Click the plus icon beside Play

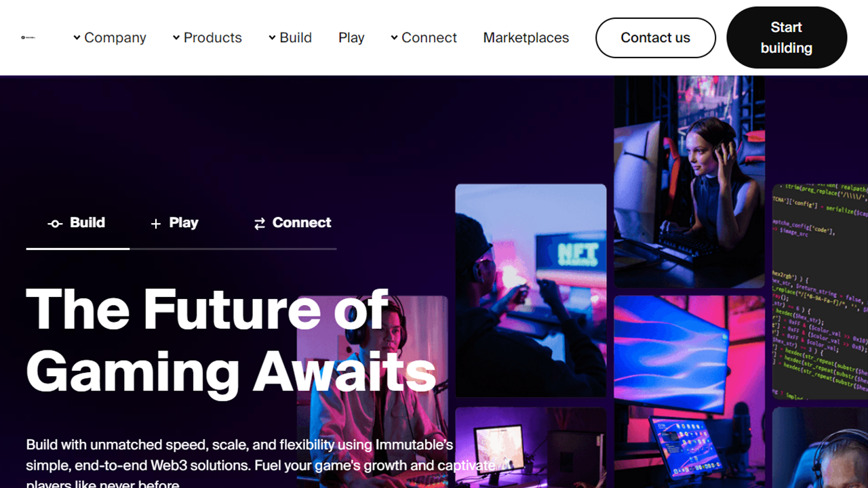[156, 224]
